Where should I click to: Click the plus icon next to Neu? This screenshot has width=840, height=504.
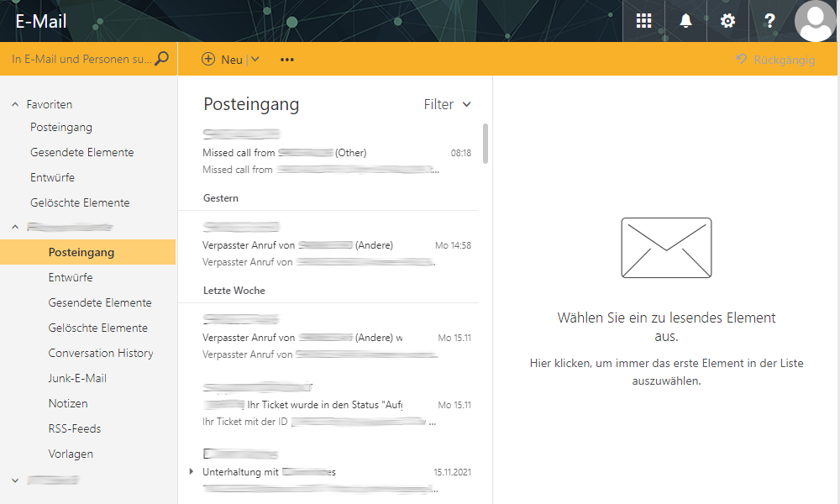point(207,59)
